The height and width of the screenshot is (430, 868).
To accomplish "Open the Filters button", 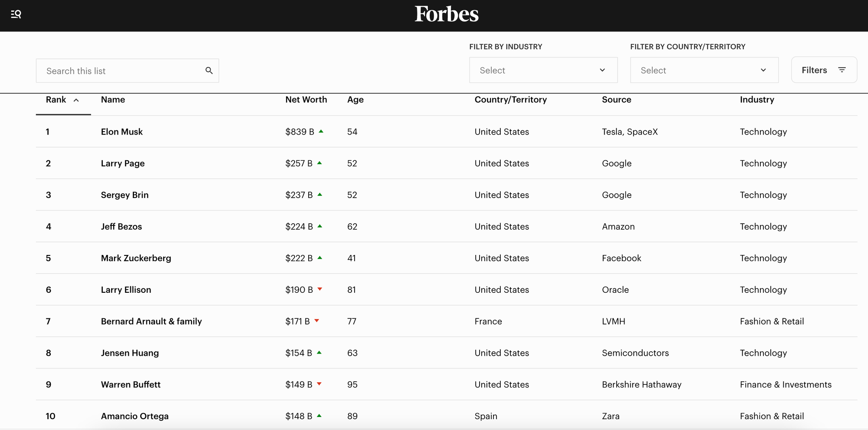I will tap(823, 70).
